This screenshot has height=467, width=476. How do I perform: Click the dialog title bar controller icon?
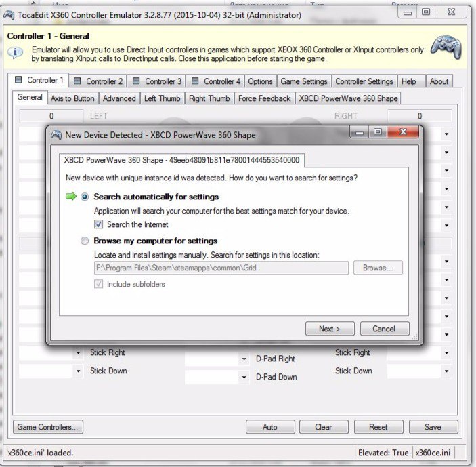pos(56,134)
